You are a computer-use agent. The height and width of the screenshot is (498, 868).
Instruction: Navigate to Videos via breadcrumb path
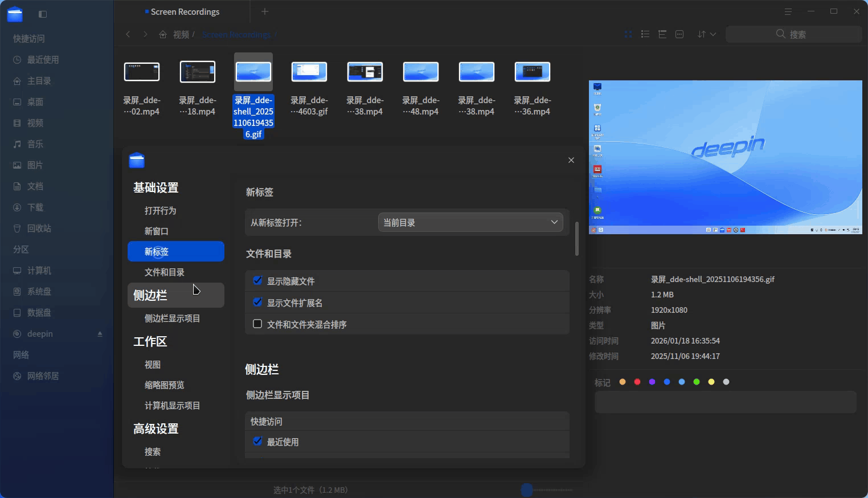(x=181, y=34)
